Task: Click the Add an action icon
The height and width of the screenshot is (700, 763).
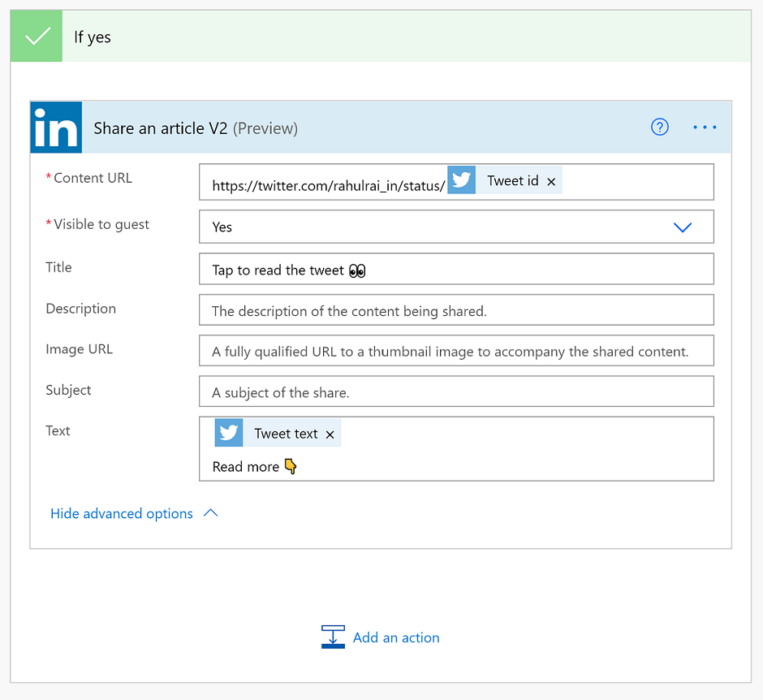Action: 333,637
